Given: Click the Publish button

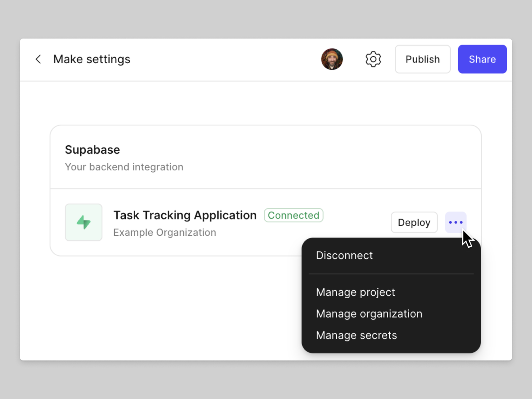Looking at the screenshot, I should tap(423, 59).
